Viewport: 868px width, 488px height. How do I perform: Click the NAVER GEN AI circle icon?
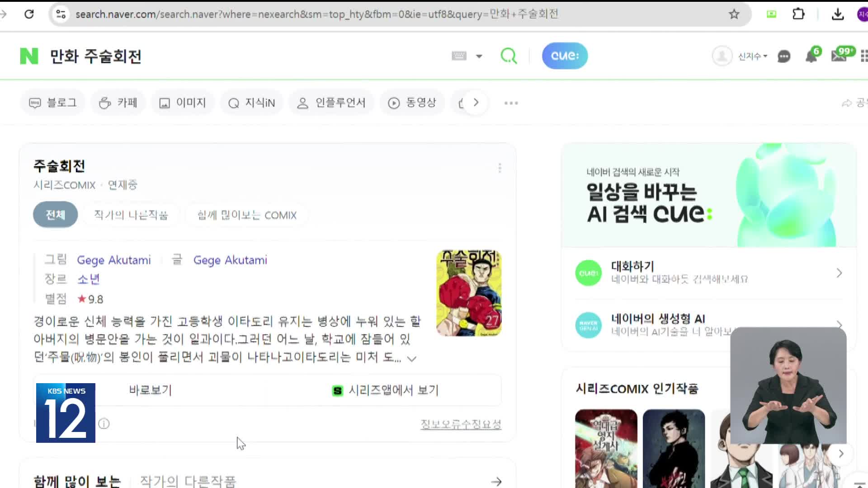[x=588, y=325]
